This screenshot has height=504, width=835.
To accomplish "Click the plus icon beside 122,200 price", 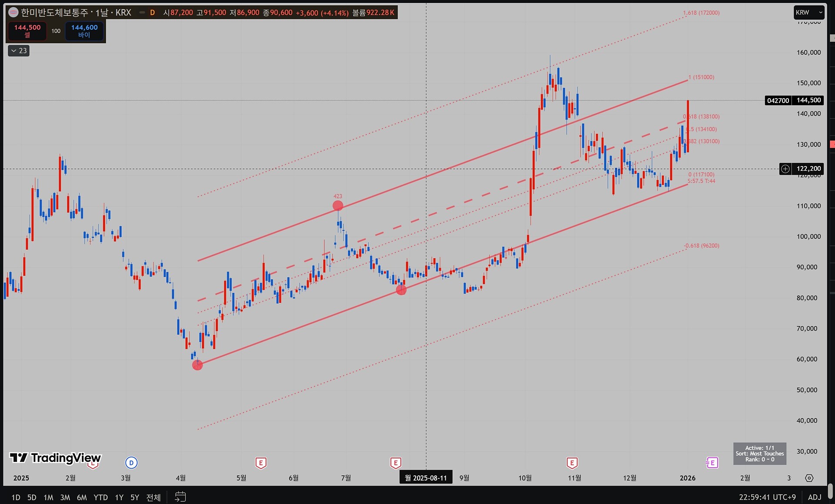I will click(x=785, y=169).
